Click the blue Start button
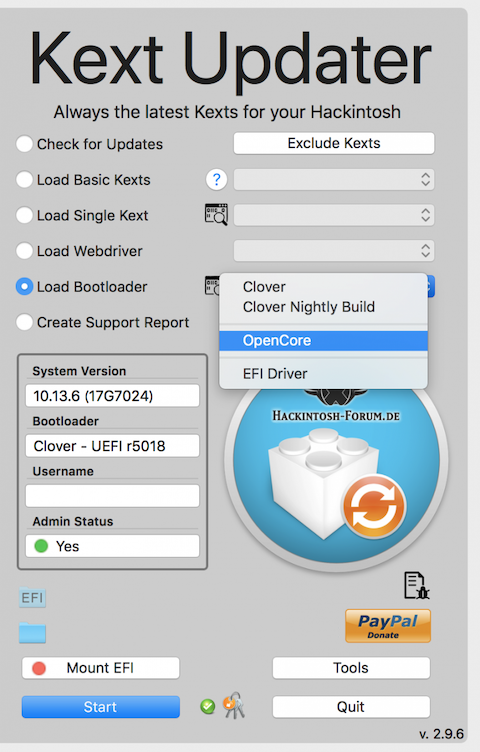The height and width of the screenshot is (752, 480). pyautogui.click(x=101, y=707)
